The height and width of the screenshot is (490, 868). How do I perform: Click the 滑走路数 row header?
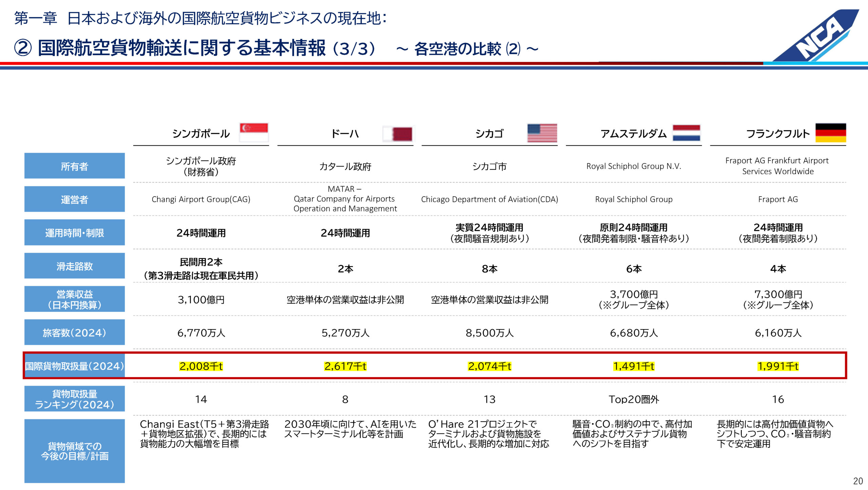click(x=74, y=266)
